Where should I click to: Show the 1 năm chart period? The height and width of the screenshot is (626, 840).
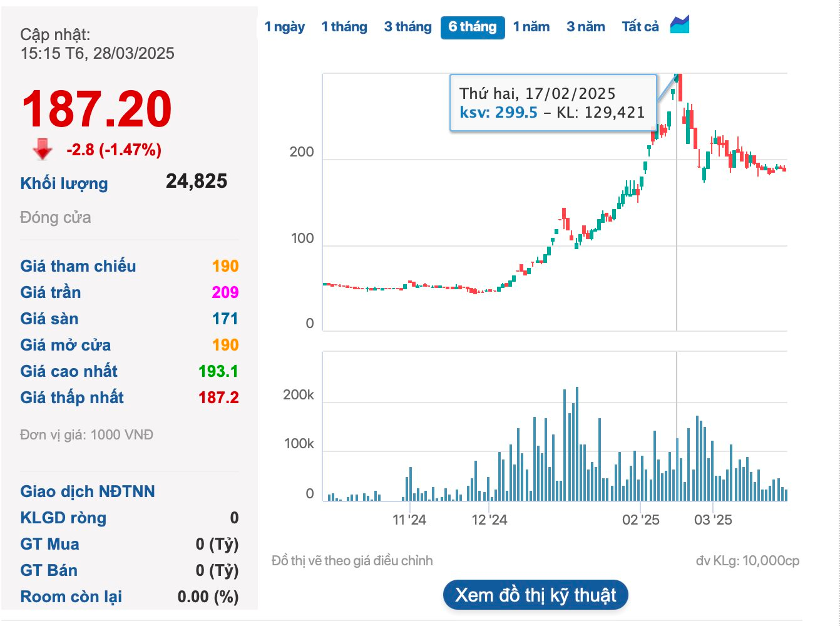(x=531, y=27)
